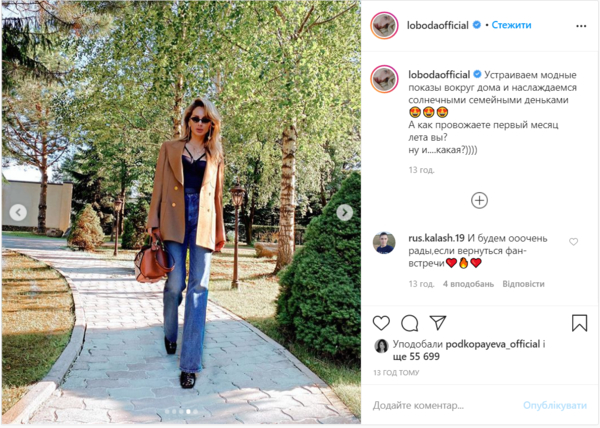Click Відповісти to reply to the comment
The width and height of the screenshot is (600, 428).
tap(523, 284)
